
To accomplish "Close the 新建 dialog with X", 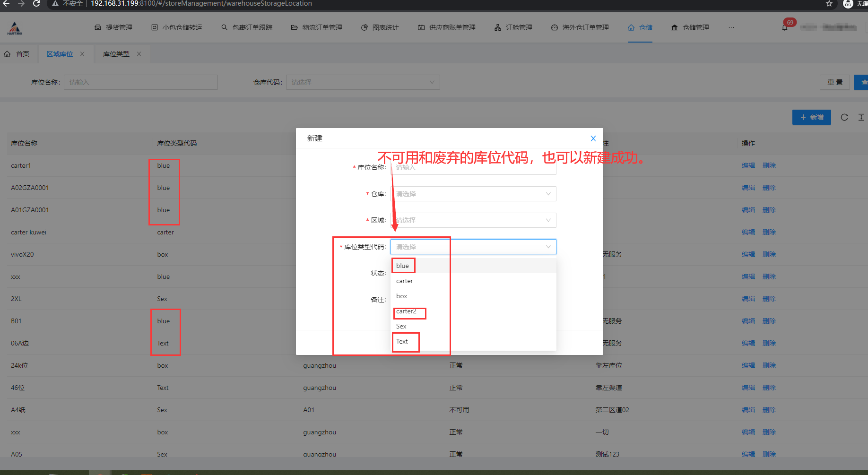I will coord(593,138).
